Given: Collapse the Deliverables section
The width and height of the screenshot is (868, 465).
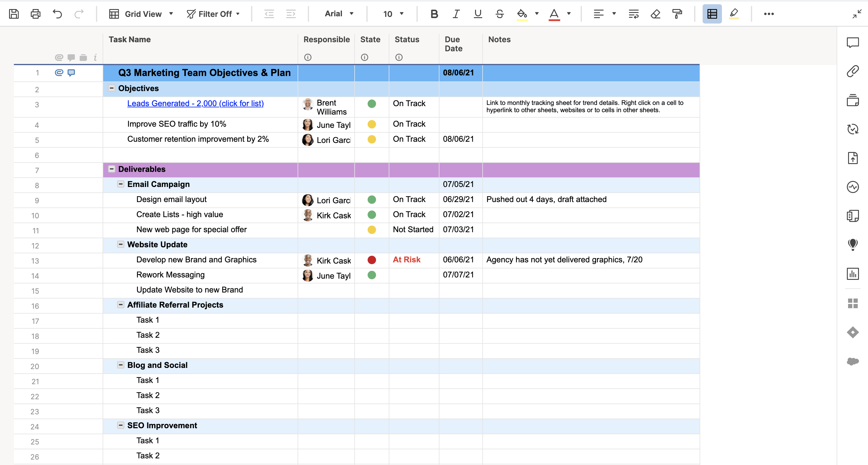Looking at the screenshot, I should coord(112,169).
